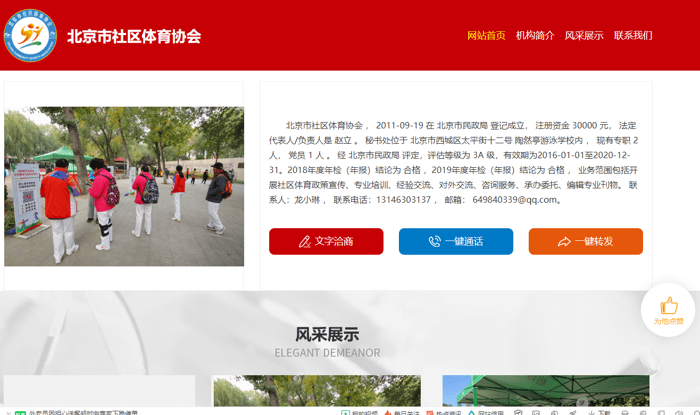
Task: Click the Beijing Community Sports Association logo
Action: 30,35
